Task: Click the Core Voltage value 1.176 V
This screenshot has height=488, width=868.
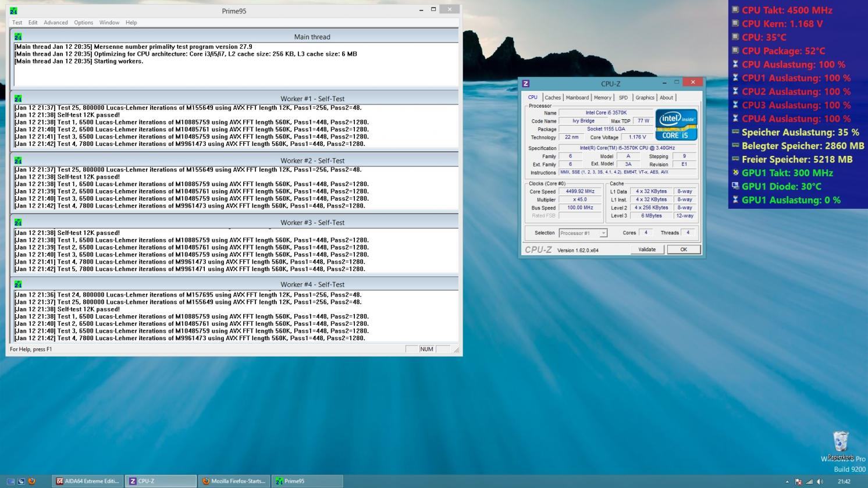Action: coord(637,137)
